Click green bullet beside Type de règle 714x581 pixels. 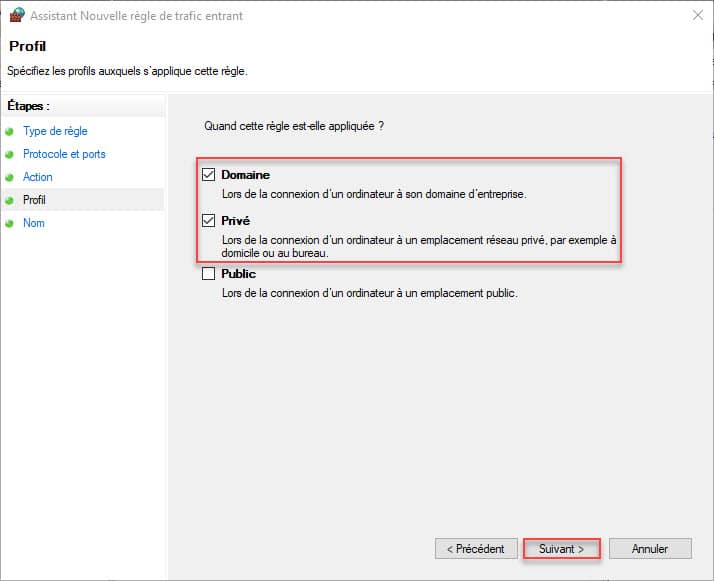click(9, 132)
